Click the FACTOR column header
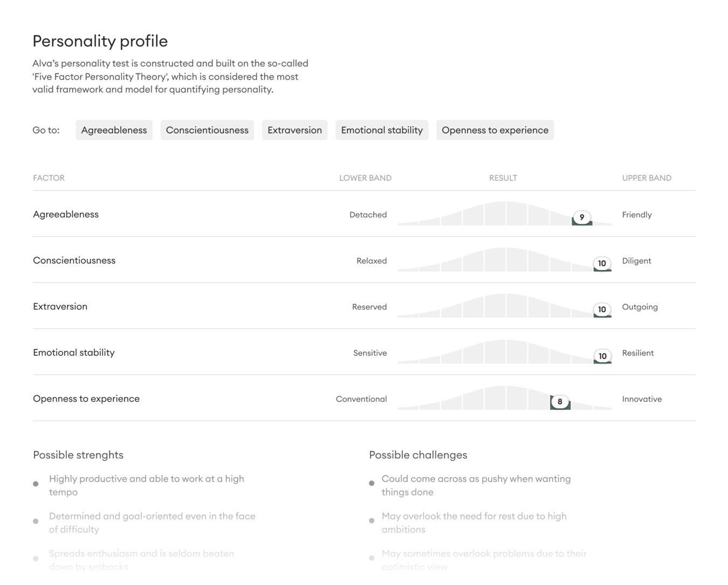Screen dimensions: 728x585 point(49,177)
